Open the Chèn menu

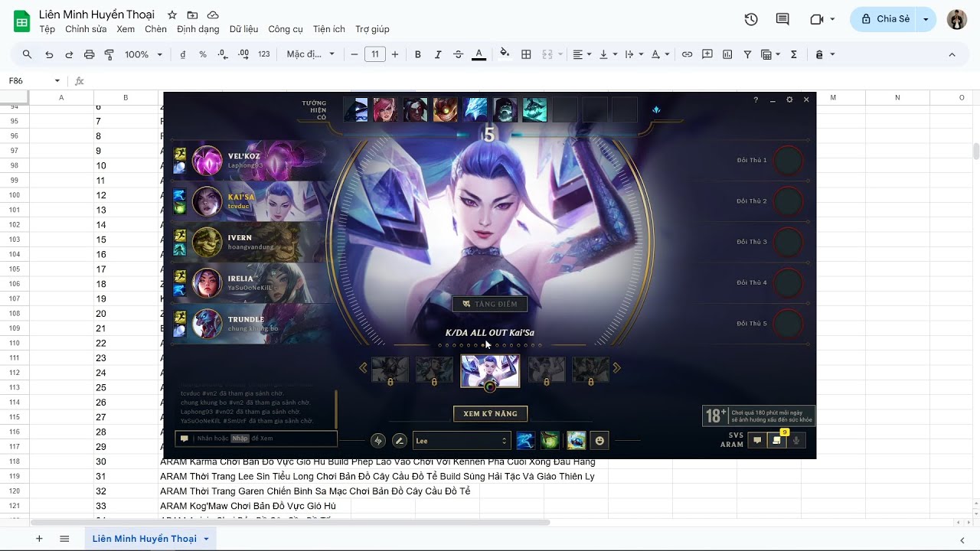point(155,29)
